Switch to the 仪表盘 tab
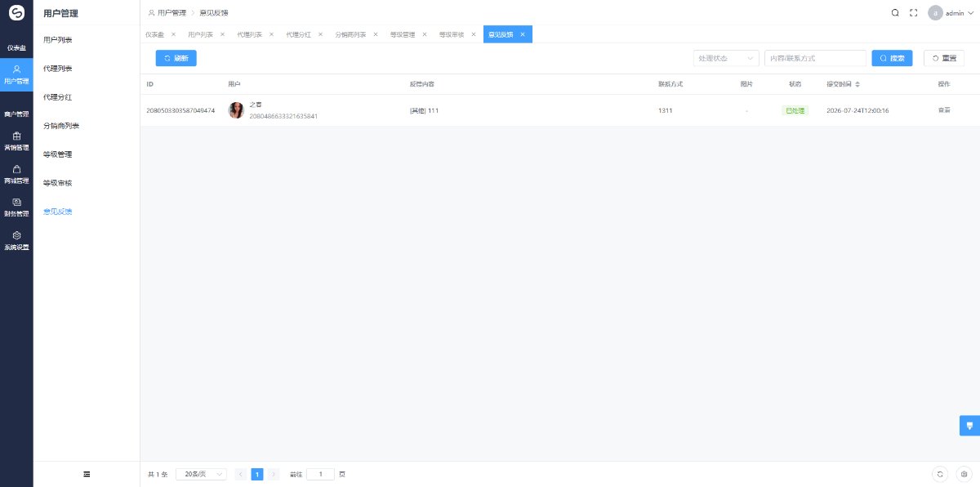 (x=154, y=34)
